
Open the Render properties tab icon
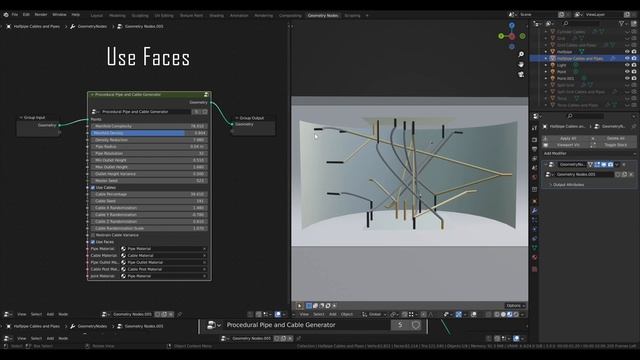(535, 140)
